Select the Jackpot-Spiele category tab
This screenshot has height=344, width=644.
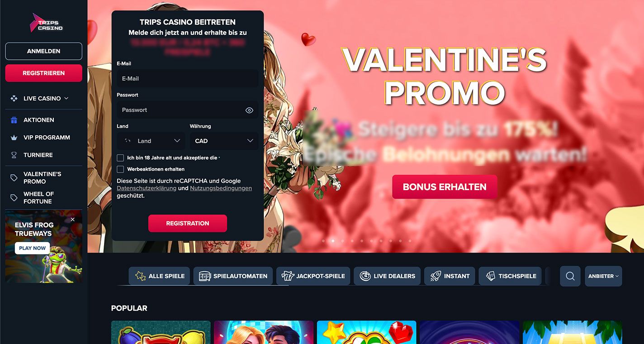point(313,276)
